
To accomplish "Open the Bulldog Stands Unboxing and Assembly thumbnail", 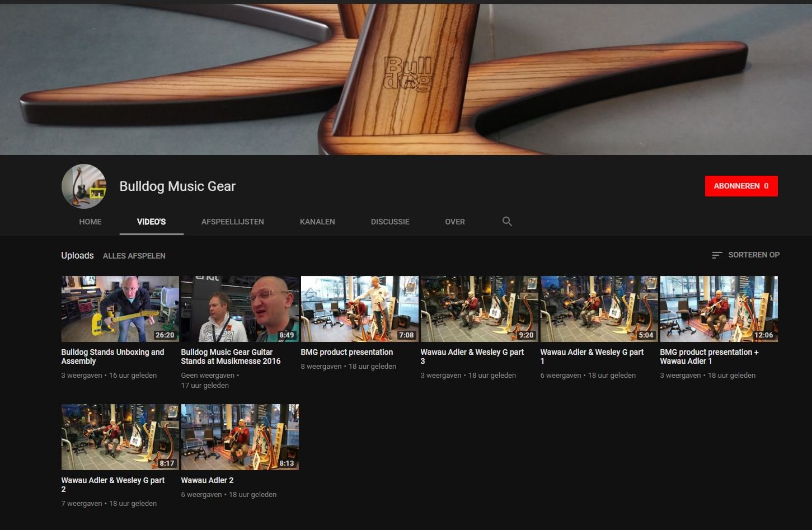I will (x=120, y=309).
